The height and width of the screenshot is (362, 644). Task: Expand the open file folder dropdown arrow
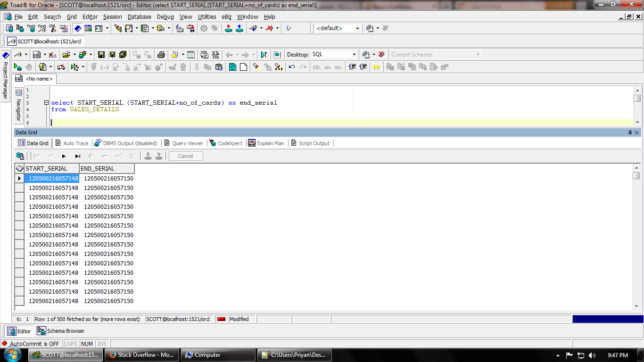[x=74, y=55]
